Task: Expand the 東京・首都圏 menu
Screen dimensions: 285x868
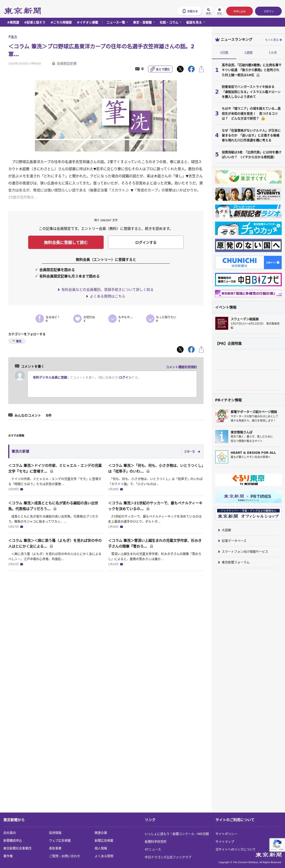Action: pyautogui.click(x=144, y=22)
